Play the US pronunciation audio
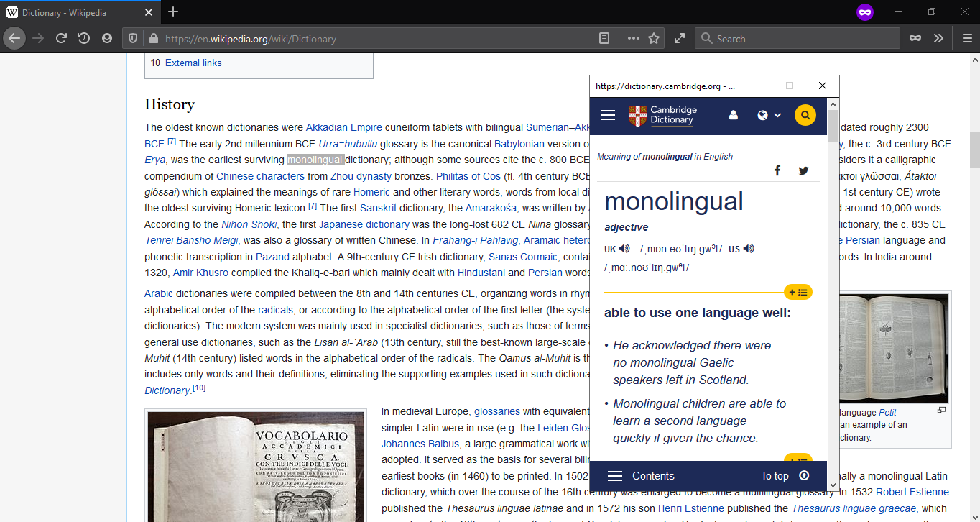The image size is (980, 522). [x=749, y=249]
